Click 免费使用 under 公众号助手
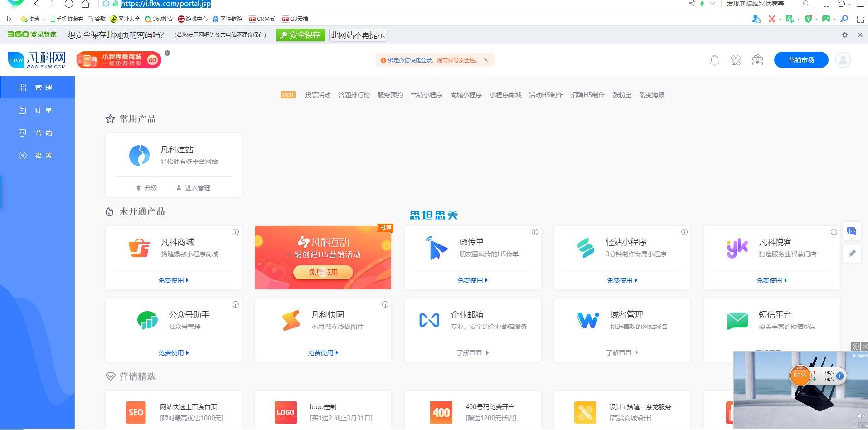 pos(174,353)
